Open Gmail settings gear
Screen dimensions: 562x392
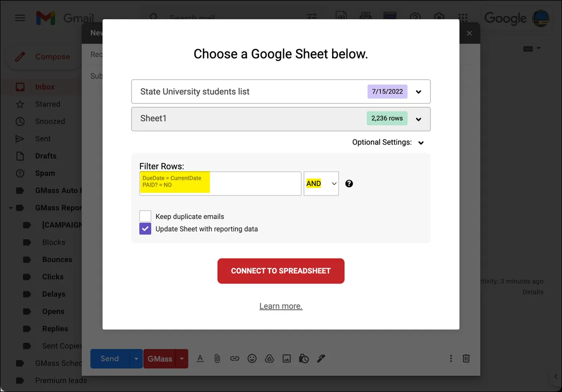pyautogui.click(x=439, y=18)
